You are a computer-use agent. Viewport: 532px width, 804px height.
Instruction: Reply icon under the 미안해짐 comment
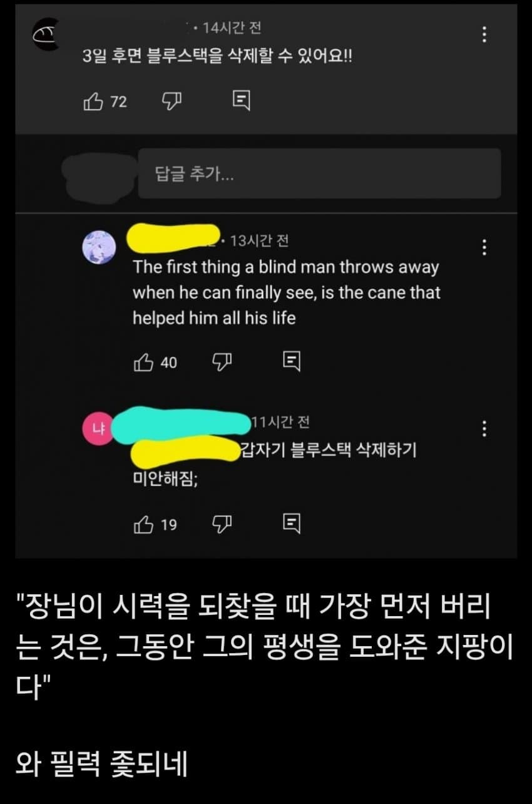(x=292, y=523)
